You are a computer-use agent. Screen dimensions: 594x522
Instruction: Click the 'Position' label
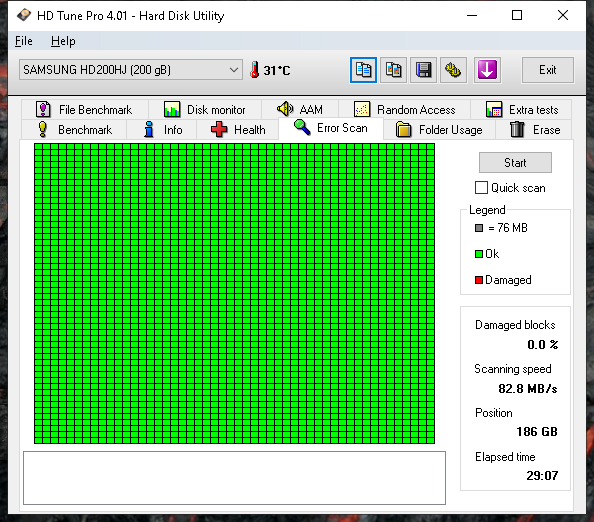pos(494,413)
